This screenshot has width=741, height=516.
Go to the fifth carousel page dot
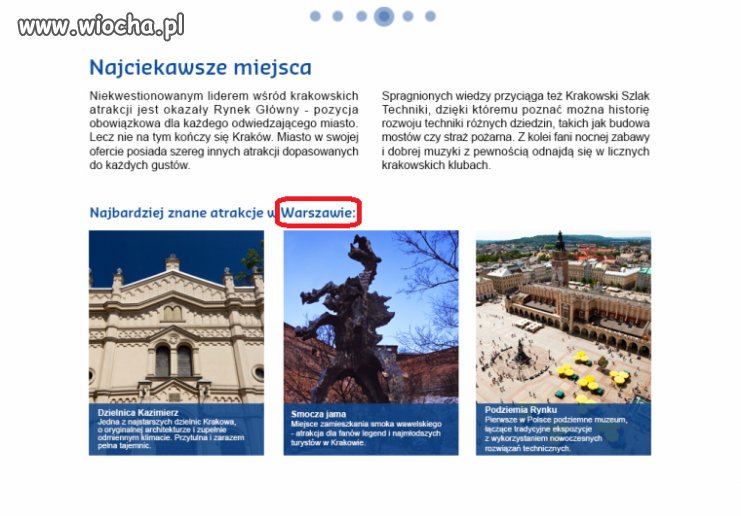pos(408,17)
